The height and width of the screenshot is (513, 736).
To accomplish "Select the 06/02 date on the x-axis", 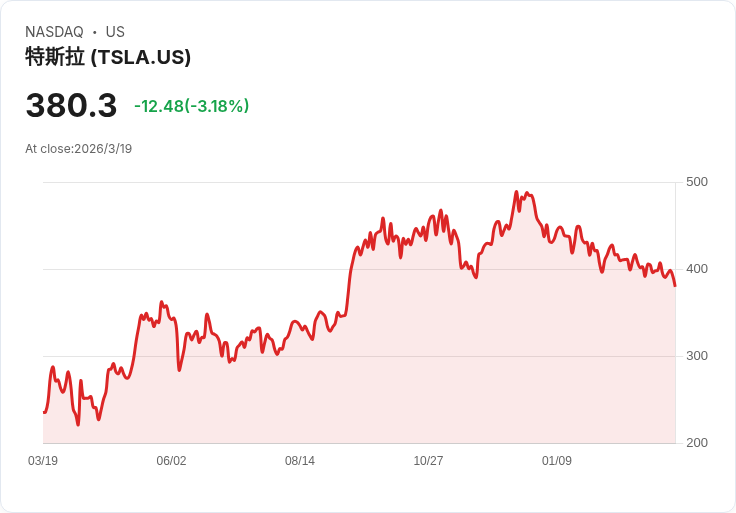I will 171,461.
